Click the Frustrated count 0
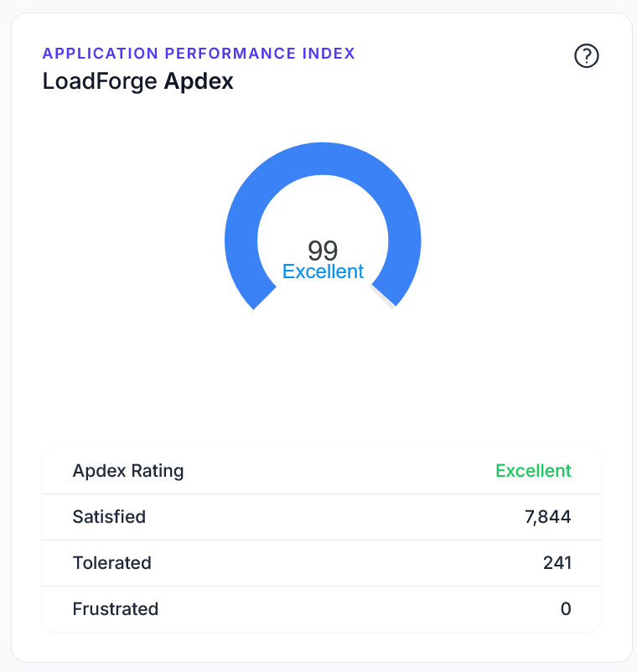The height and width of the screenshot is (672, 637). [566, 608]
